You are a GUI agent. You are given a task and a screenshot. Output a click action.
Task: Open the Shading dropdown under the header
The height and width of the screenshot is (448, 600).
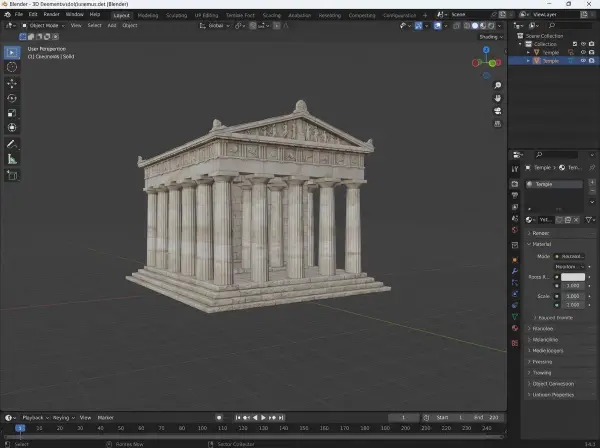(x=491, y=37)
